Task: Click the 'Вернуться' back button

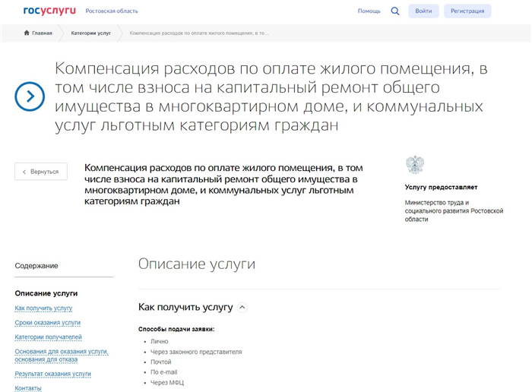Action: click(41, 172)
